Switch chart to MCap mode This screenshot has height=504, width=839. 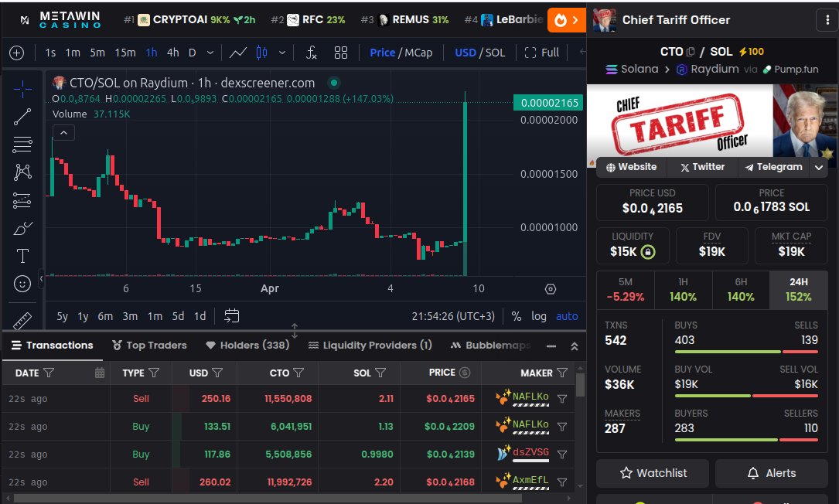[x=418, y=53]
